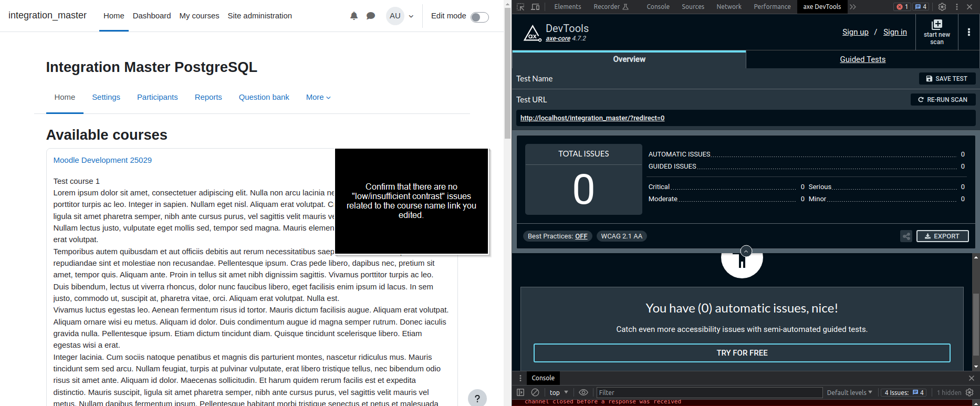Click the WCAG 2.1 AA chip
This screenshot has height=406, width=980.
[x=621, y=236]
